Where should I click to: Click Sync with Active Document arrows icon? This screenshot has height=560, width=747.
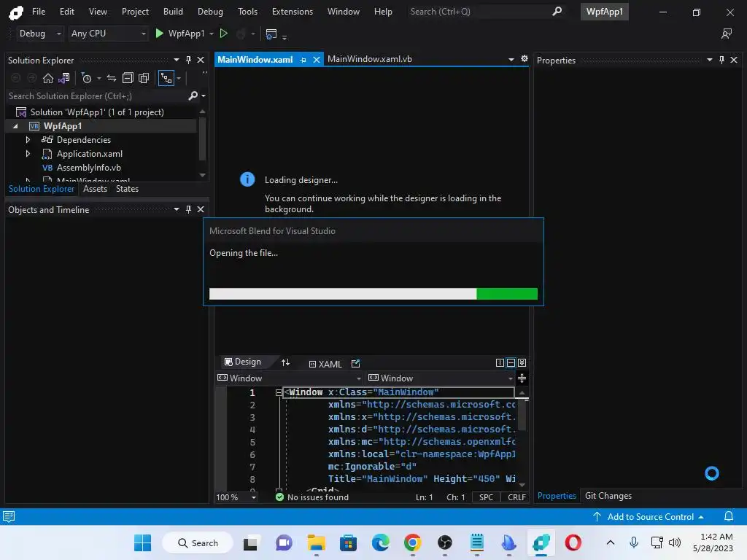point(112,78)
